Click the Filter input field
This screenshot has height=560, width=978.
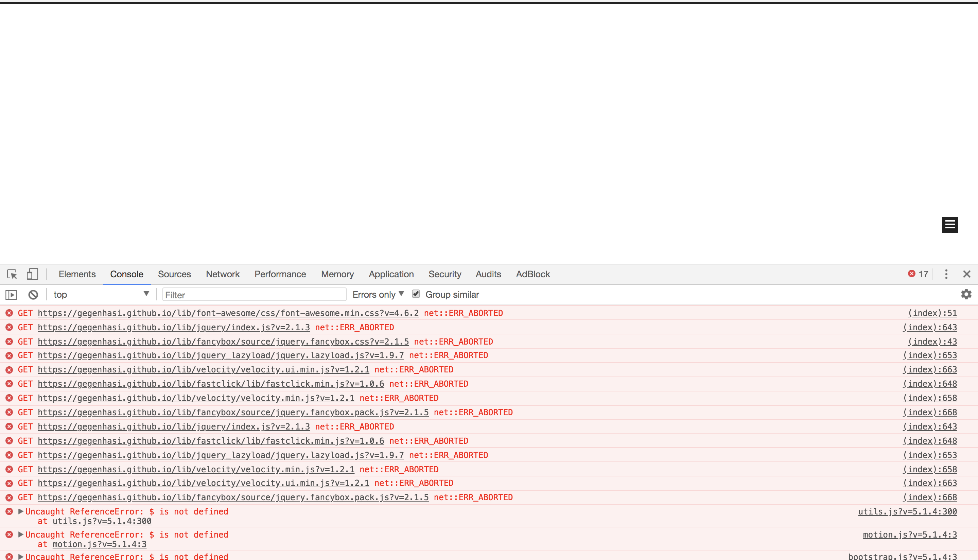pos(254,295)
